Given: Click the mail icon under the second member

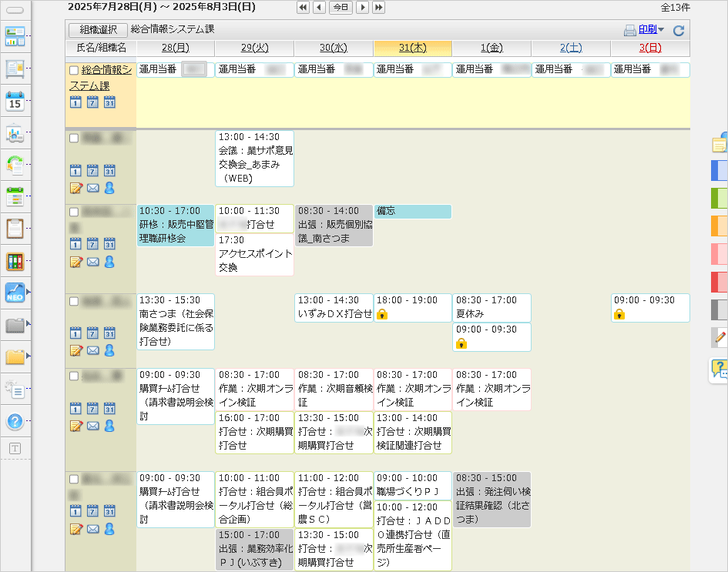Looking at the screenshot, I should click(x=93, y=262).
